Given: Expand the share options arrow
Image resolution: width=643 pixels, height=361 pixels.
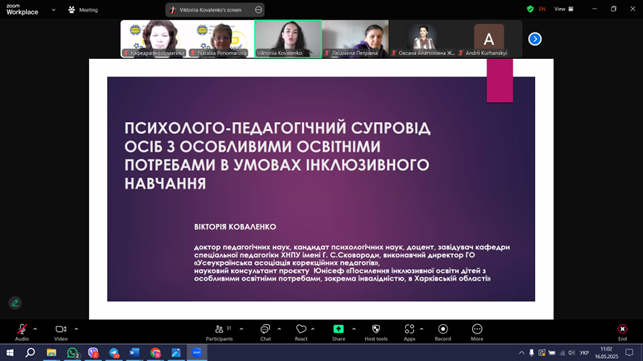Looking at the screenshot, I should tap(354, 329).
